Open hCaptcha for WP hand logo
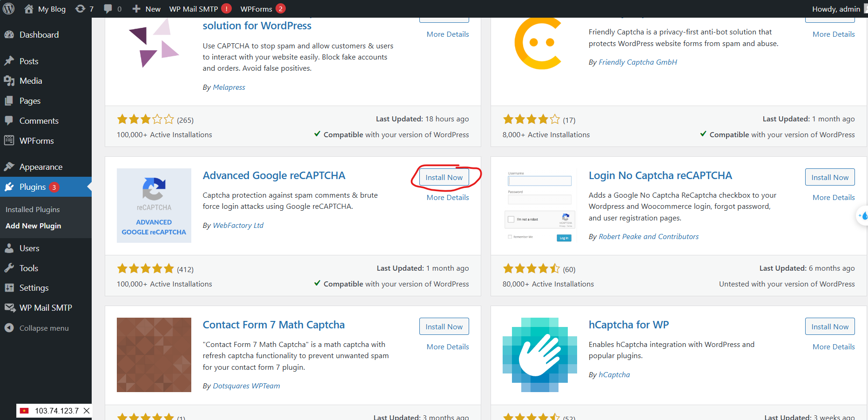The height and width of the screenshot is (420, 868). pos(540,355)
